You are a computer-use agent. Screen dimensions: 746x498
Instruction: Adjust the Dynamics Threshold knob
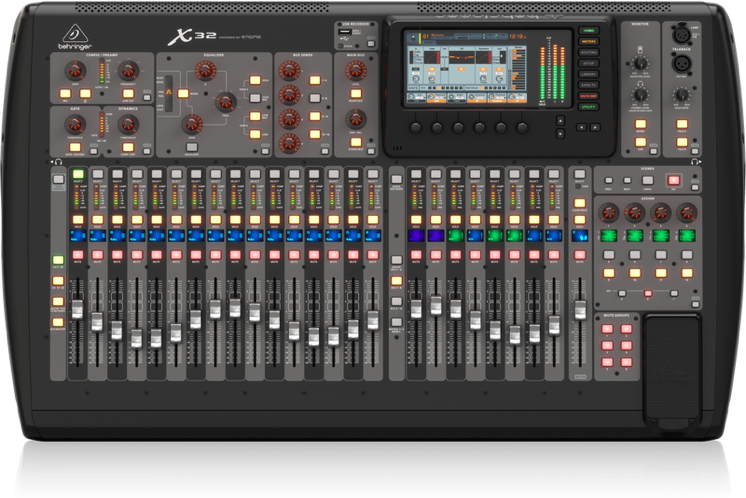tap(128, 125)
